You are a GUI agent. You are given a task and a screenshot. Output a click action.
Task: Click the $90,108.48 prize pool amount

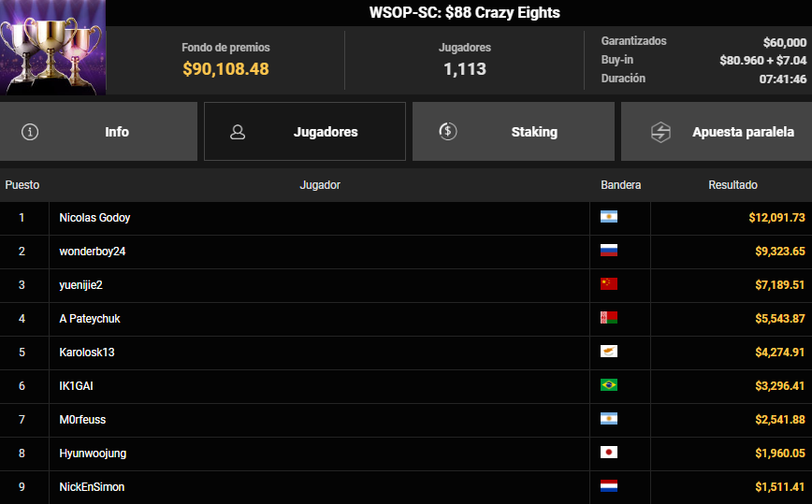point(225,68)
